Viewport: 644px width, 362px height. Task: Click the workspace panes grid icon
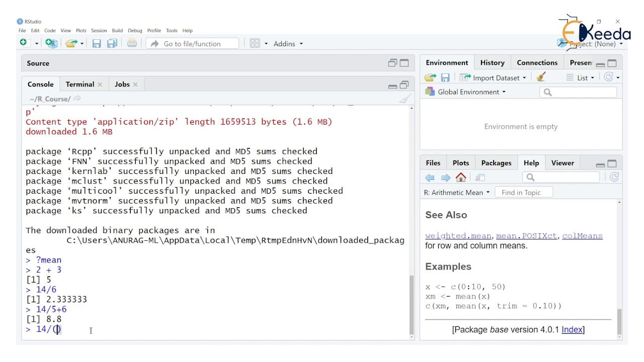tap(255, 44)
